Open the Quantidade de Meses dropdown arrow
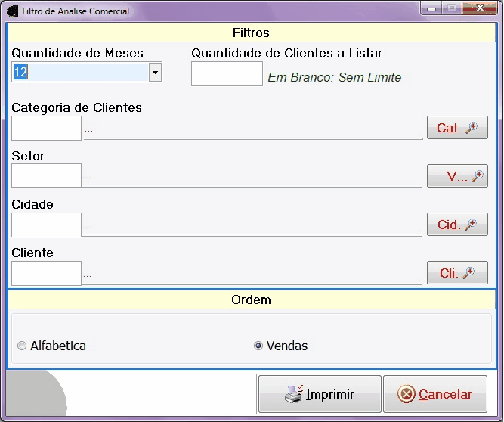The image size is (504, 422). [155, 72]
